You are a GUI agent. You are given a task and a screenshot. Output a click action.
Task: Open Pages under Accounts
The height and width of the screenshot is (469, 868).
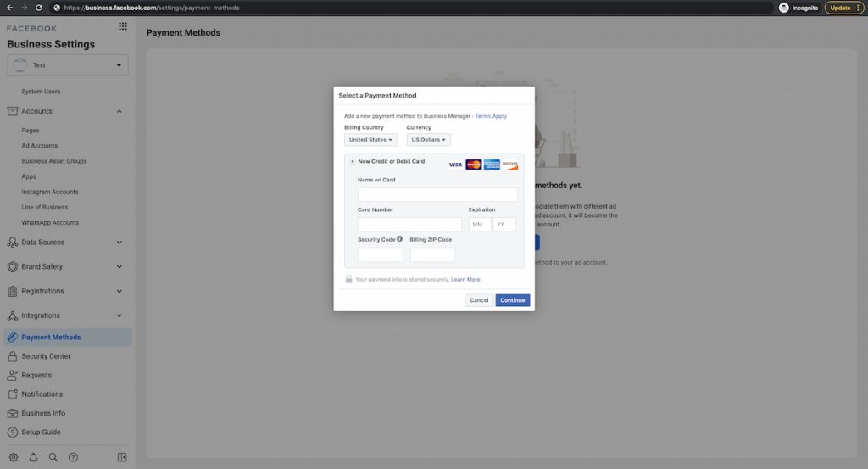(x=31, y=130)
